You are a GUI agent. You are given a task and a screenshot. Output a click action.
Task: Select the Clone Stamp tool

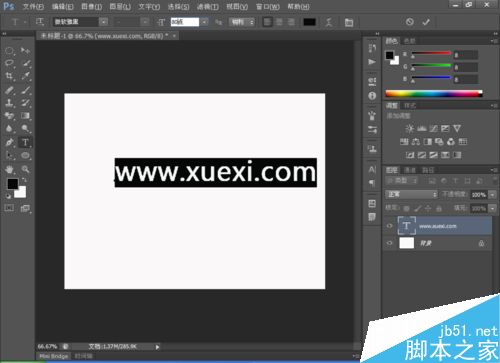9,103
